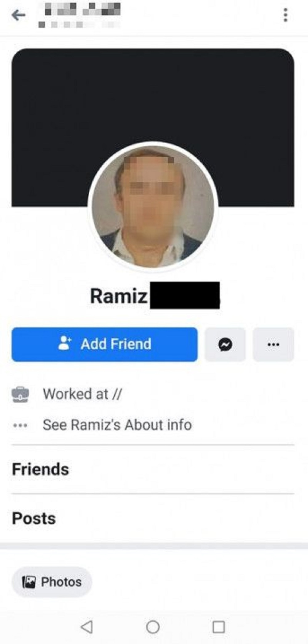Image resolution: width=308 pixels, height=644 pixels.
Task: Click the Add Friend button
Action: point(105,344)
